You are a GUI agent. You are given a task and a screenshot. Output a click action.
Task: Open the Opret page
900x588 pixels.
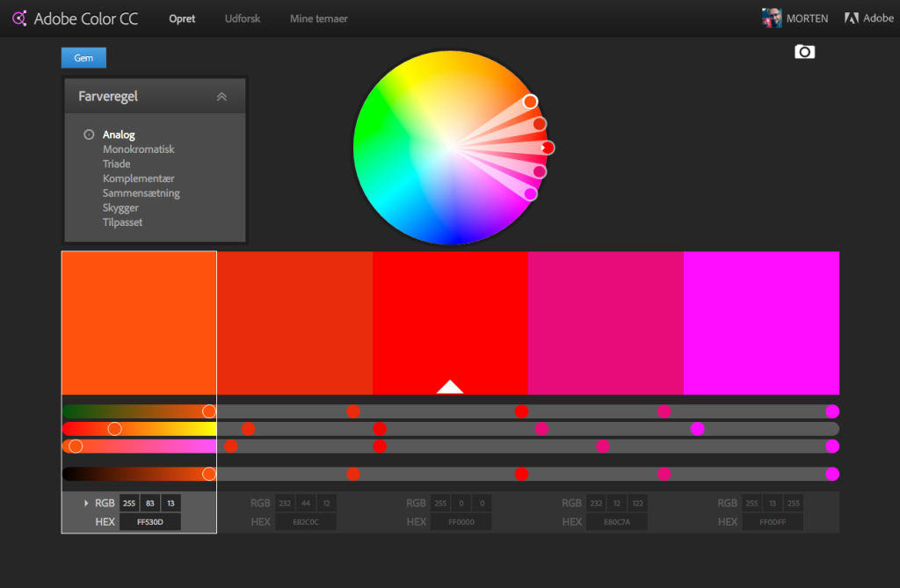coord(182,18)
